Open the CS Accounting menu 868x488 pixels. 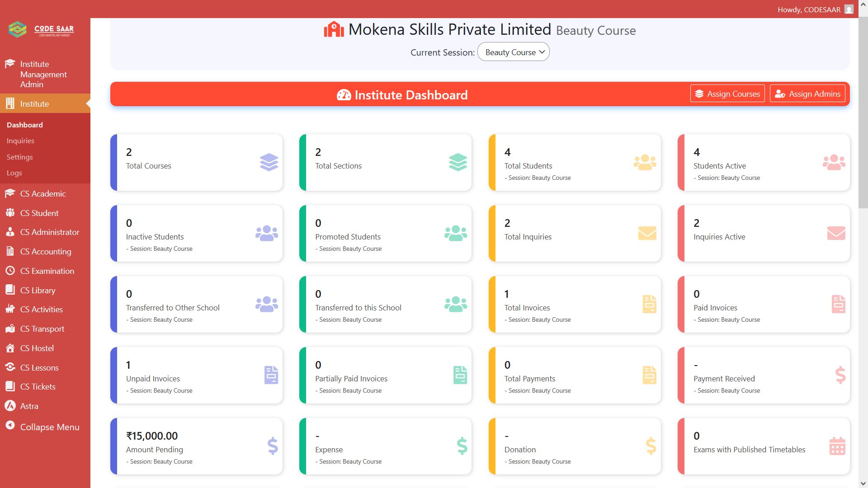pos(45,251)
